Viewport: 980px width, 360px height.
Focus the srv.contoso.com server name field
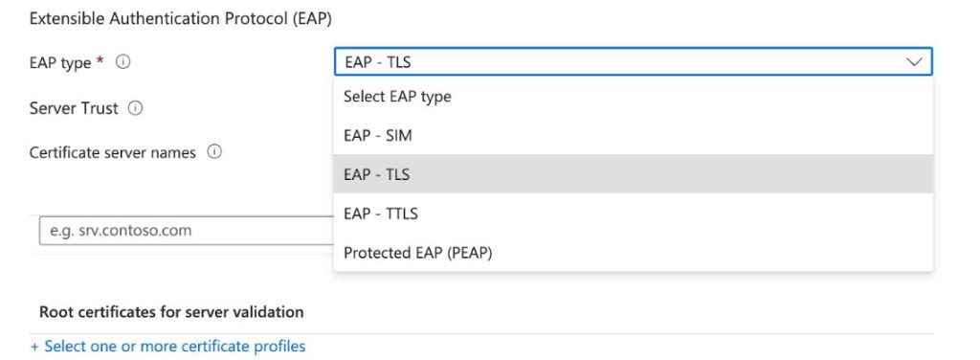[x=187, y=231]
